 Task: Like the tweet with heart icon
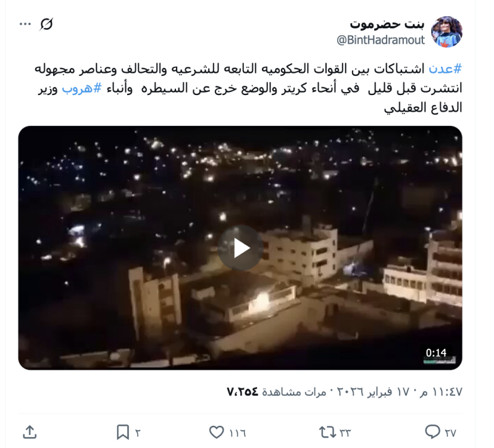pyautogui.click(x=217, y=432)
